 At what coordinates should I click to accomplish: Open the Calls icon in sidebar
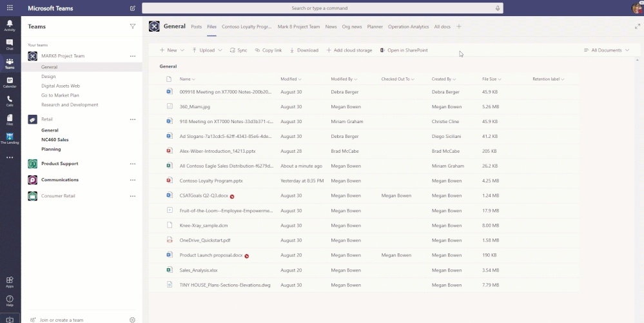tap(10, 100)
